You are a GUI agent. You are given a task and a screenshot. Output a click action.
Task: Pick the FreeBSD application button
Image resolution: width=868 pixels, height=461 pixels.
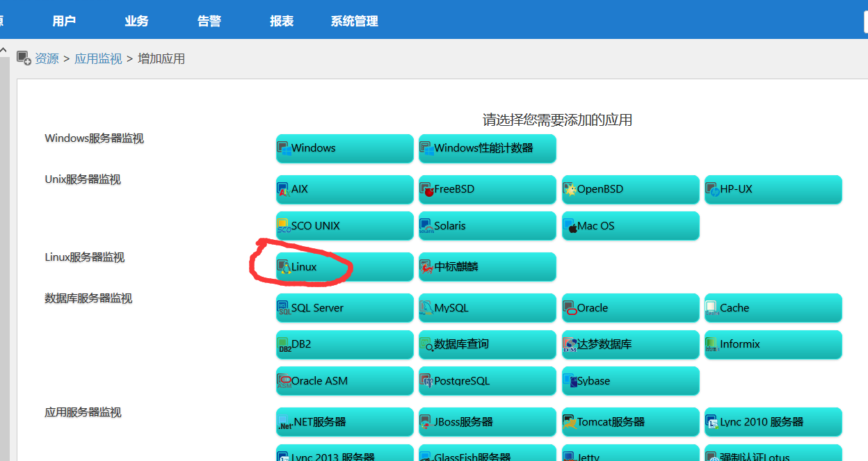coord(488,189)
